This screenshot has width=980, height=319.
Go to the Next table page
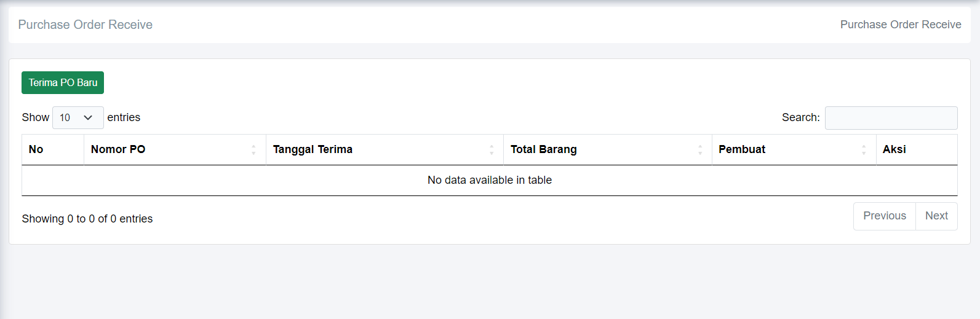(936, 216)
